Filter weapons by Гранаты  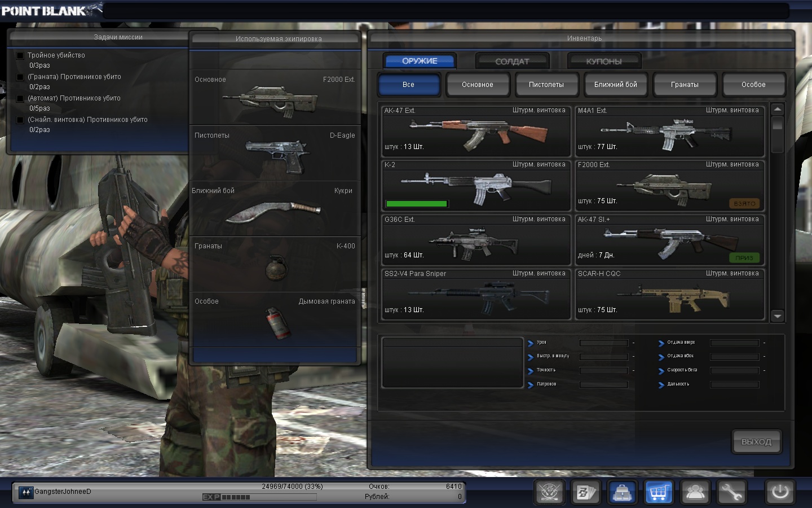pyautogui.click(x=685, y=85)
